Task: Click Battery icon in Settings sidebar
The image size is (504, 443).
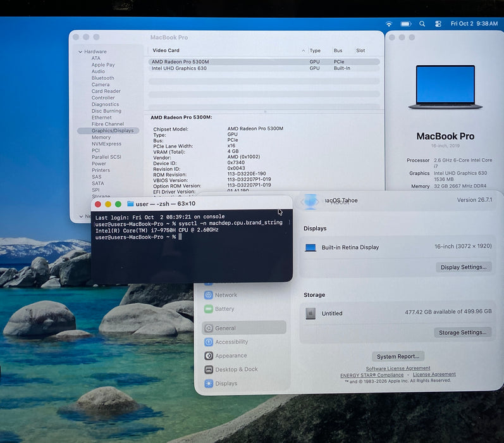Action: 209,309
